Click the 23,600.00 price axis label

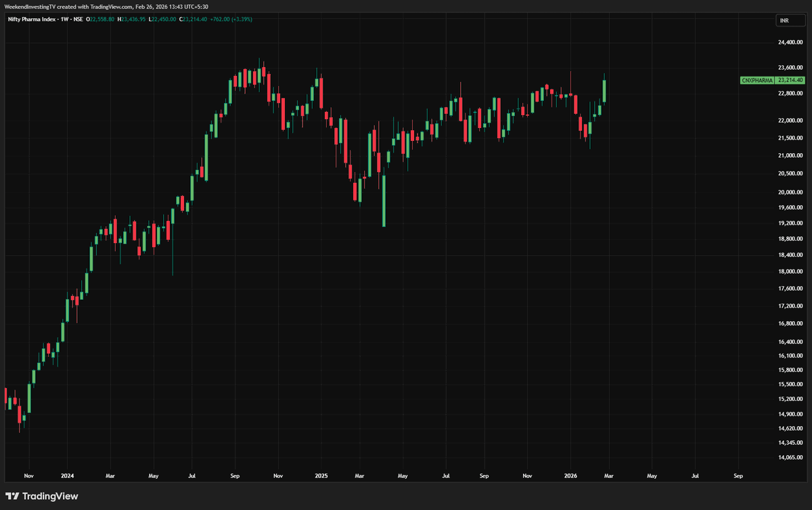pos(790,68)
